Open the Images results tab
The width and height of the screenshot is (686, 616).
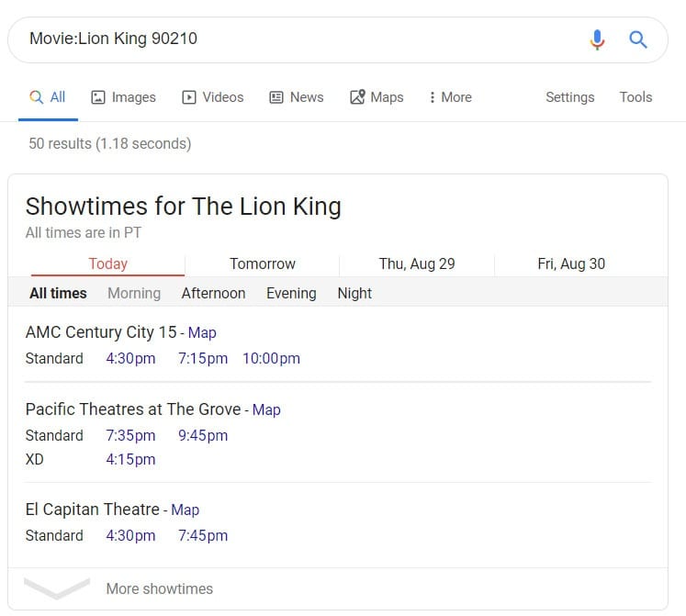123,97
